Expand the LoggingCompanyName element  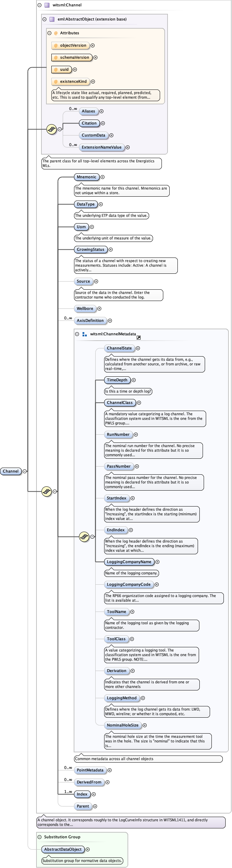point(157,562)
